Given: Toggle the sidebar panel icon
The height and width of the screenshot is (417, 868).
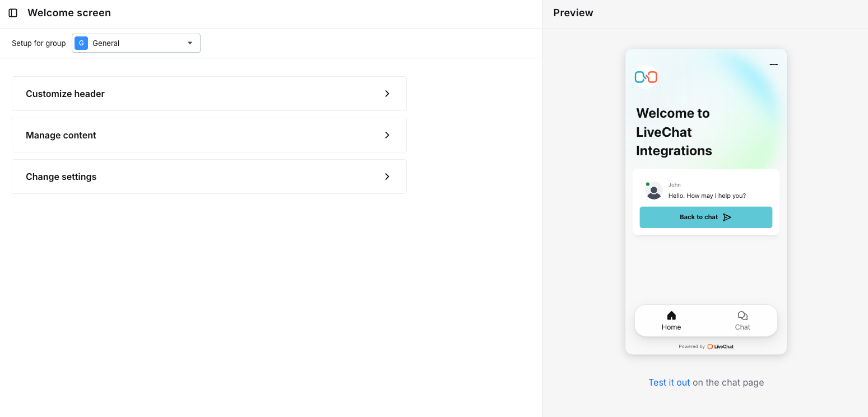Looking at the screenshot, I should tap(13, 13).
